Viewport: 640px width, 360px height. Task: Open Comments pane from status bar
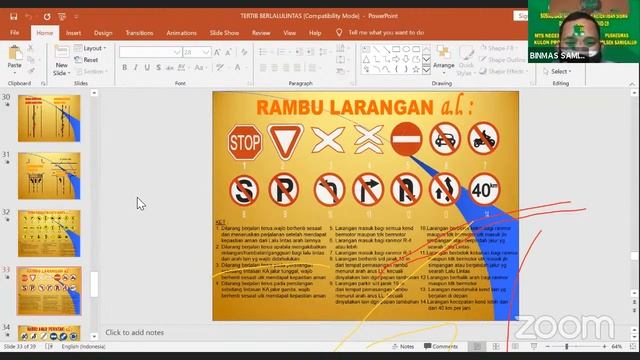coord(441,347)
